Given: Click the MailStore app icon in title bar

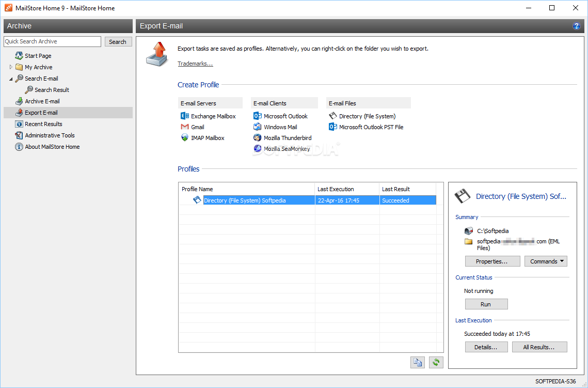Looking at the screenshot, I should [8, 8].
